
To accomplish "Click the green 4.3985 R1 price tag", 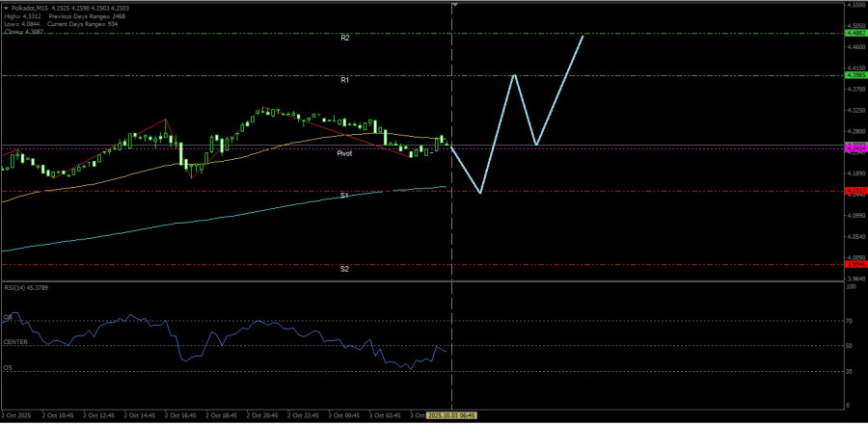I will [x=854, y=75].
